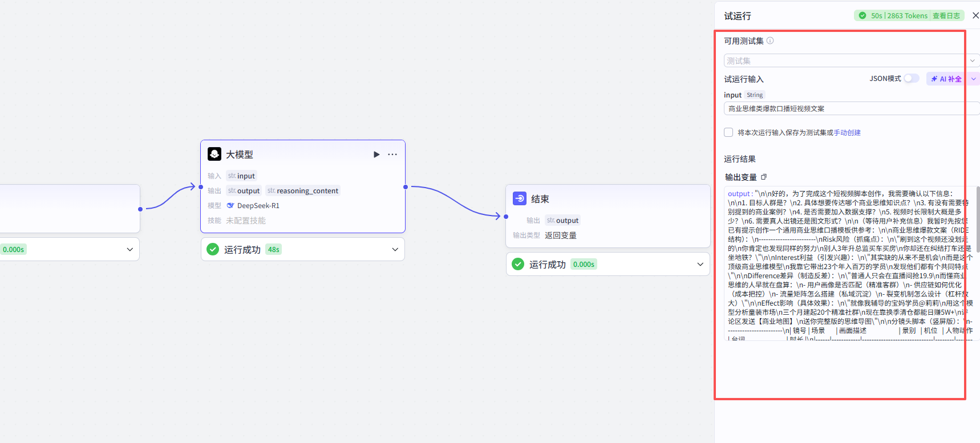
Task: Click the green success check on 大模型 result
Action: (x=213, y=249)
